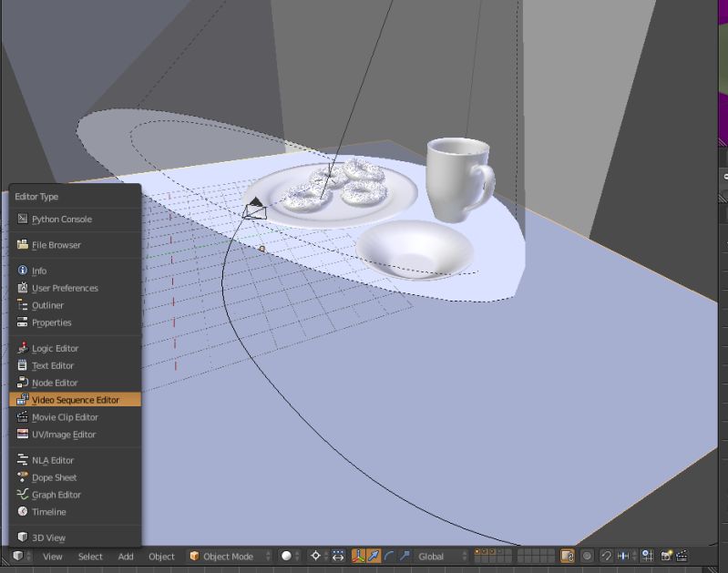Select the highlighted Video Sequence Editor
Image resolution: width=728 pixels, height=573 pixels.
(75, 400)
